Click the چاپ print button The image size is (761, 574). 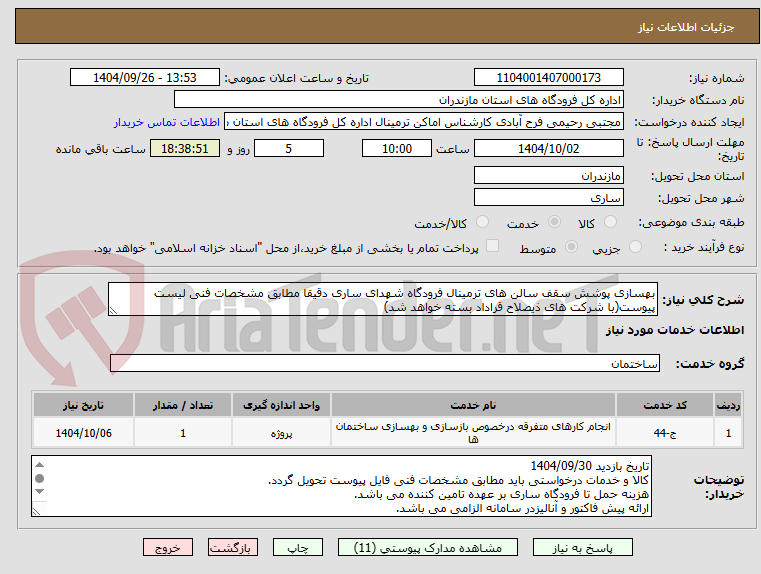point(298,547)
